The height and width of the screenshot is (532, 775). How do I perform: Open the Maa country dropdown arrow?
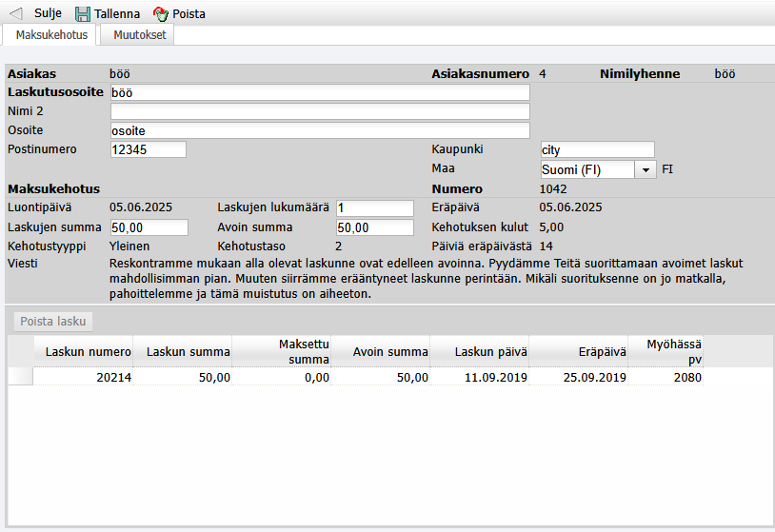pyautogui.click(x=646, y=169)
